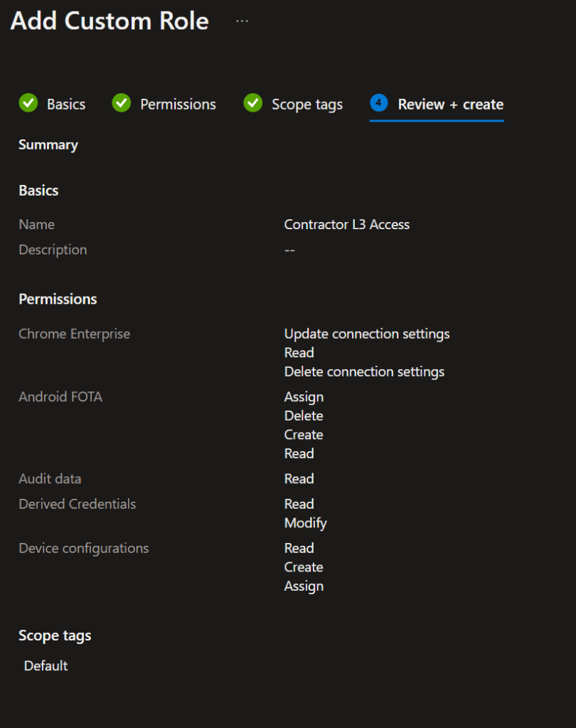Click the Delete connection settings permission text
Image resolution: width=576 pixels, height=728 pixels.
click(x=364, y=371)
